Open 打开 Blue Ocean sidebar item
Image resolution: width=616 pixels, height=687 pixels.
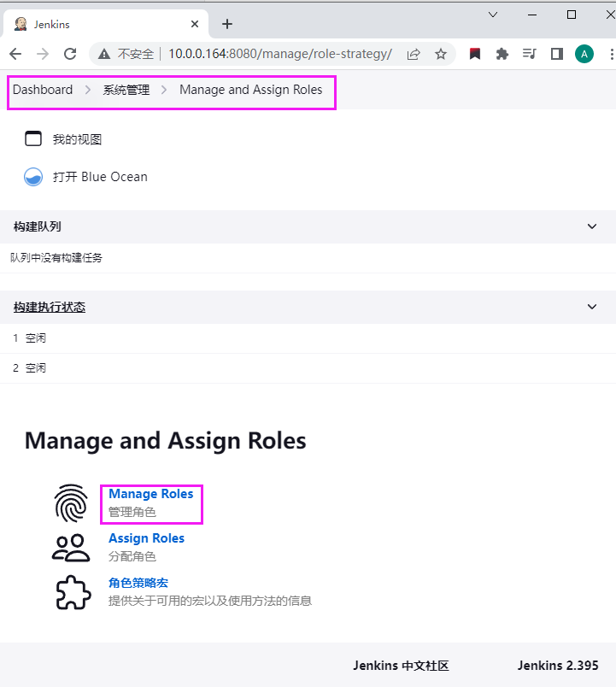100,177
